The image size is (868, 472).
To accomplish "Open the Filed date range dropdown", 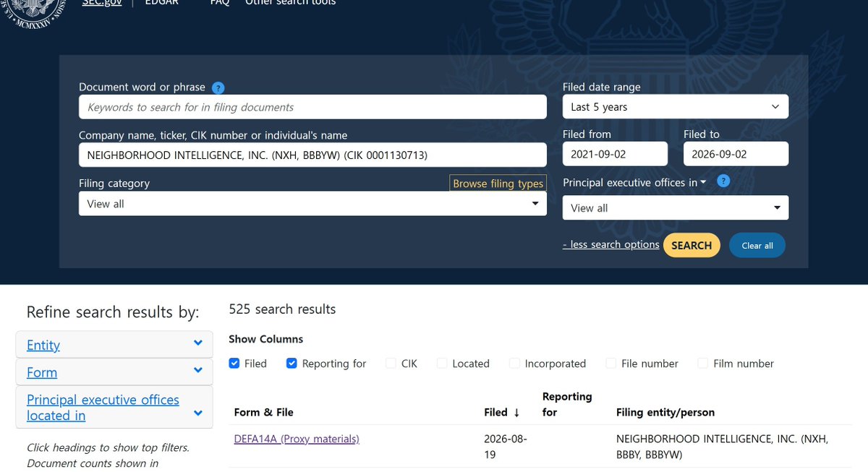I will (x=676, y=107).
